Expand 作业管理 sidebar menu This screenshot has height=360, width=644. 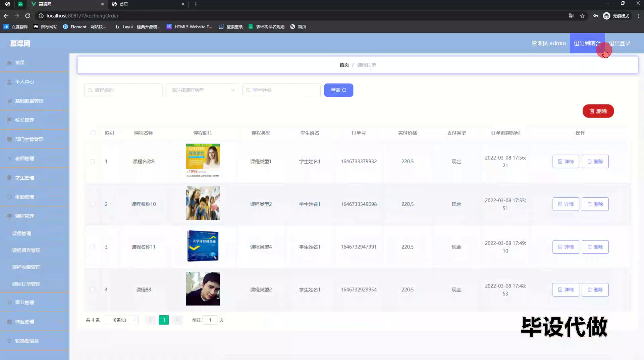35,321
